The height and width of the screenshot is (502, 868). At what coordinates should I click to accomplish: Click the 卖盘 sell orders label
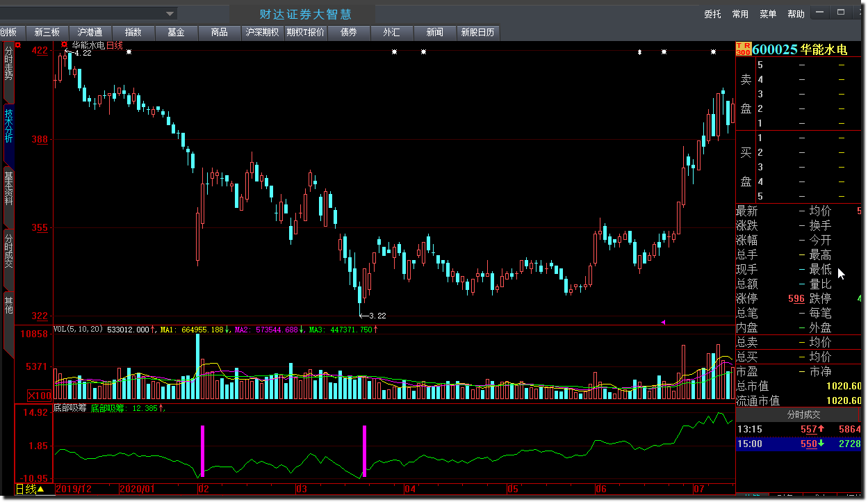[746, 94]
